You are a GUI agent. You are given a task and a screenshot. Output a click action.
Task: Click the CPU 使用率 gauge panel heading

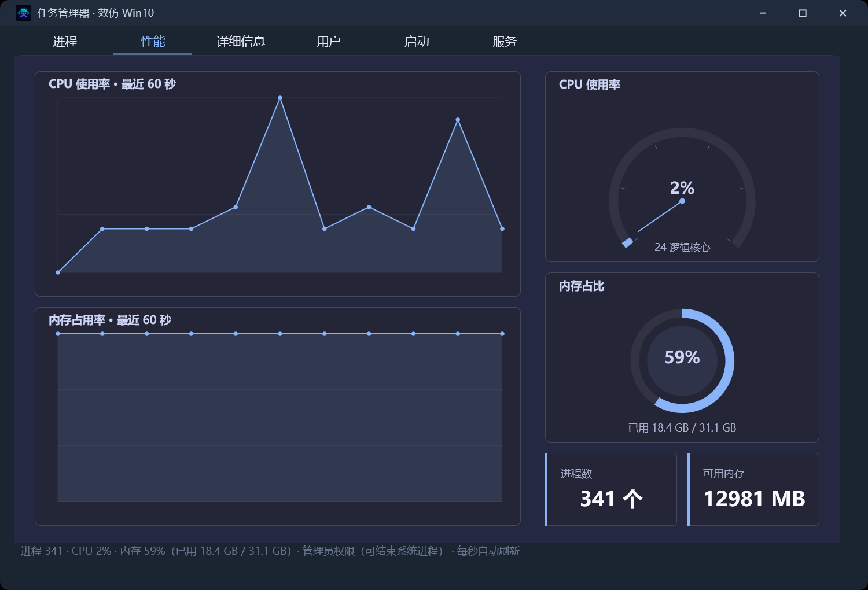pyautogui.click(x=590, y=84)
